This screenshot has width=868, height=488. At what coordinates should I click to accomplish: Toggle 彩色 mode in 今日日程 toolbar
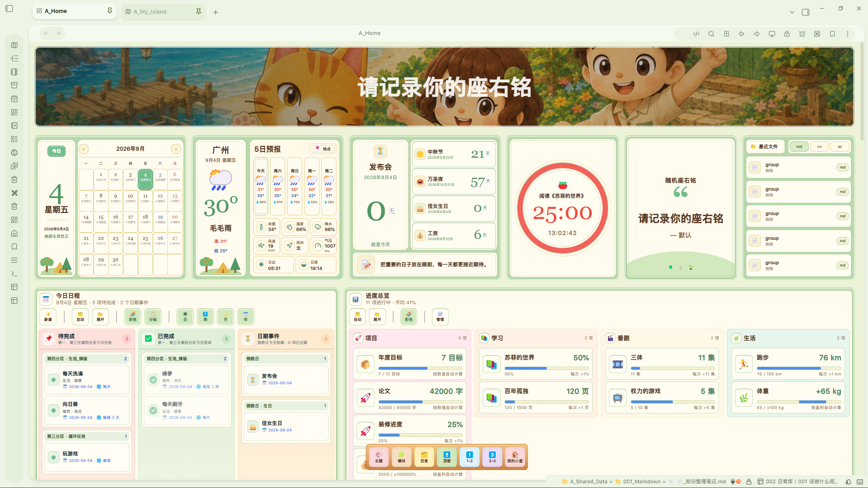click(133, 317)
